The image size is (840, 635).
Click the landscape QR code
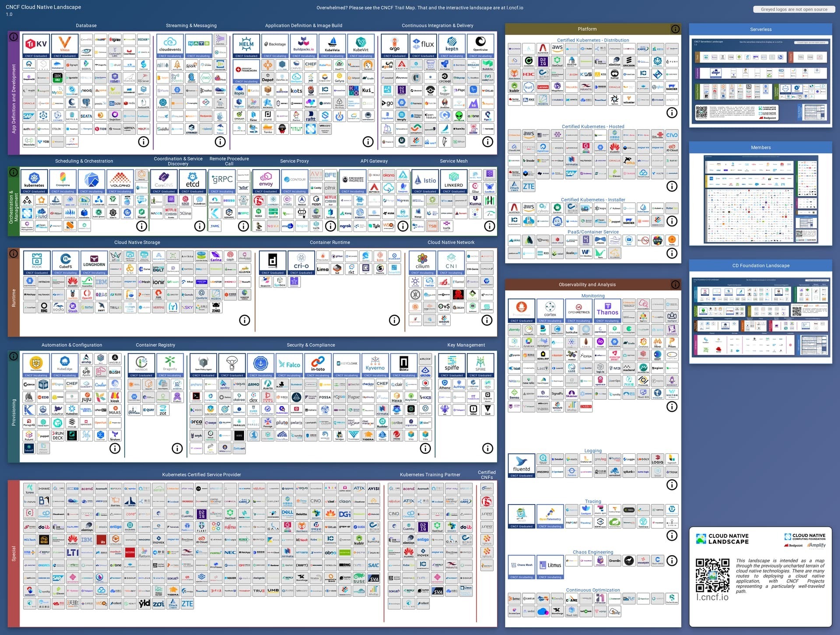713,575
